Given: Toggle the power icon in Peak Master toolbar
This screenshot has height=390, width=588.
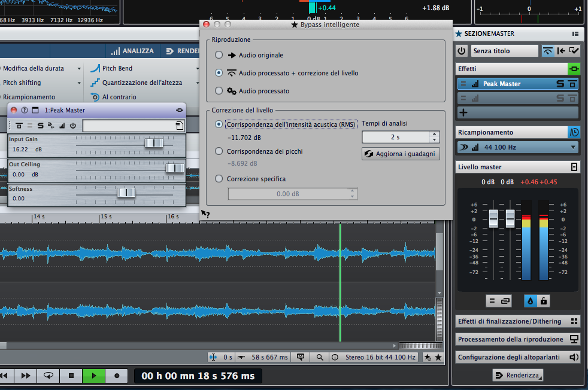Looking at the screenshot, I should (72, 126).
